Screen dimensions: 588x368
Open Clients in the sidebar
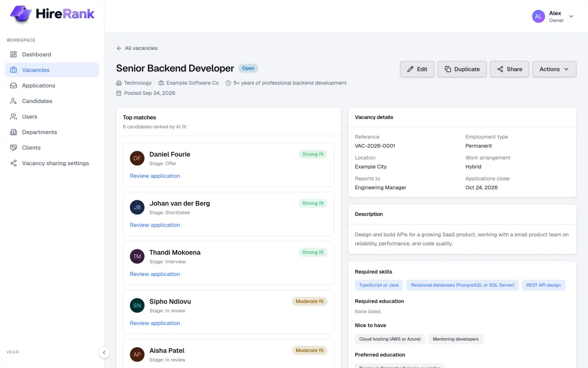[52, 148]
